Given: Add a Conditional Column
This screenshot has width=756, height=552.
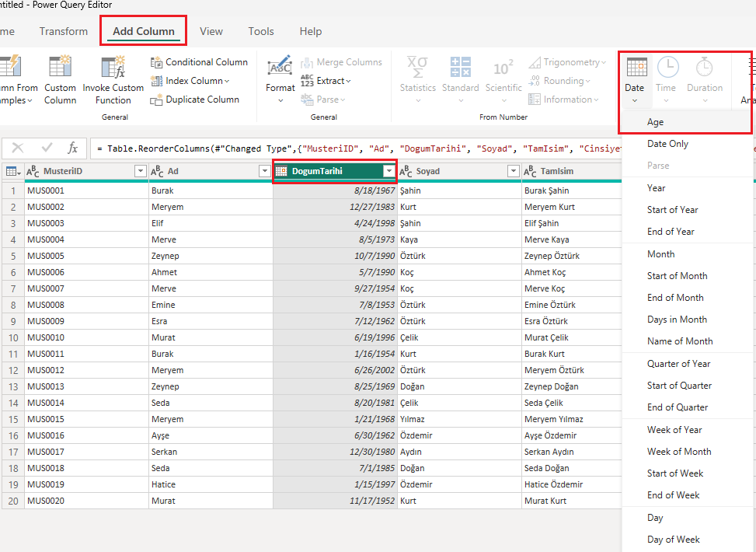Looking at the screenshot, I should click(199, 62).
